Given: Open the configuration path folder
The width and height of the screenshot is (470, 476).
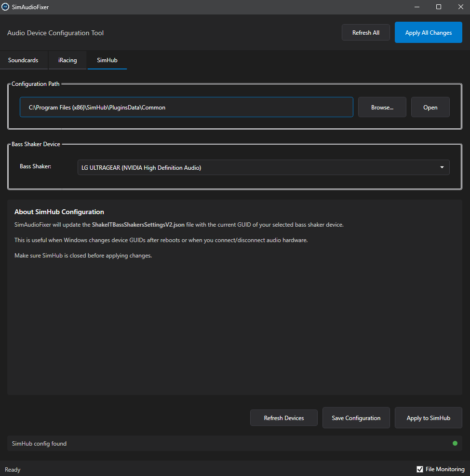Looking at the screenshot, I should pos(430,107).
